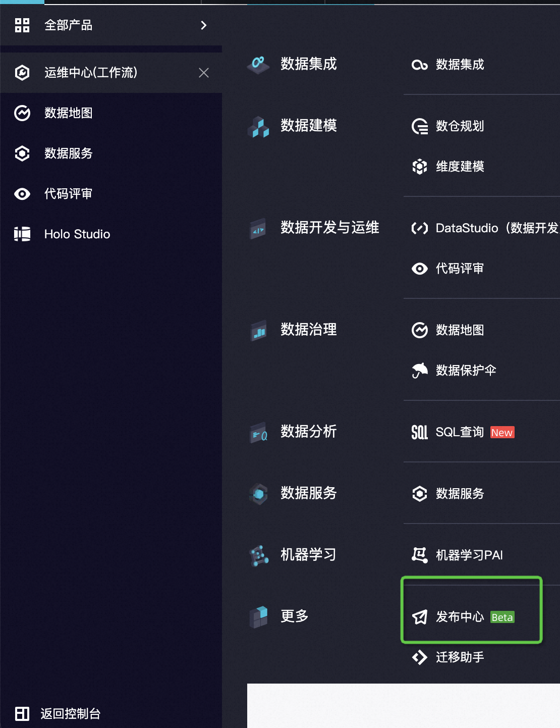560x728 pixels.
Task: Open 代码评审 eye icon in sidebar
Action: pyautogui.click(x=22, y=194)
